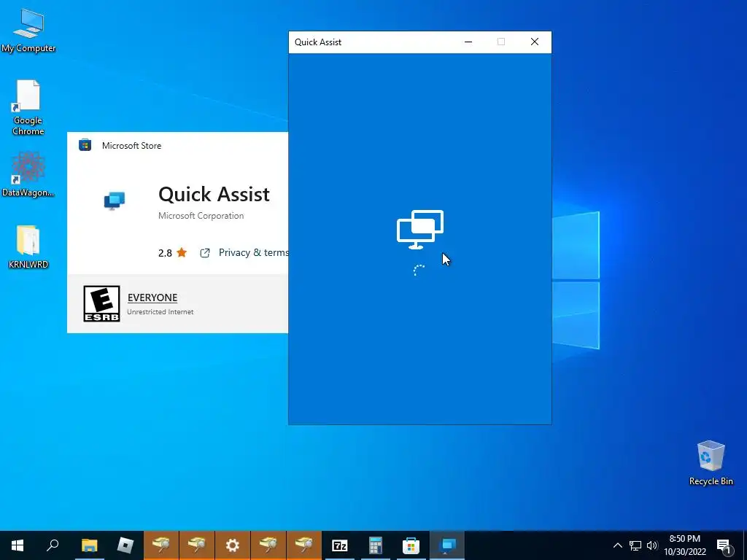This screenshot has width=747, height=560.
Task: Select the KRNLWRD folder on desktop
Action: (x=28, y=246)
